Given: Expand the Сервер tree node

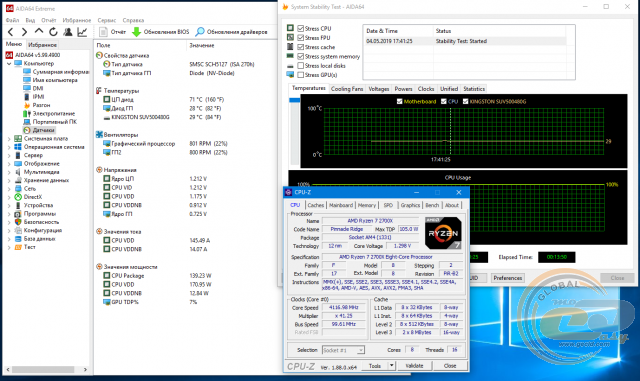Looking at the screenshot, I should tap(9, 156).
